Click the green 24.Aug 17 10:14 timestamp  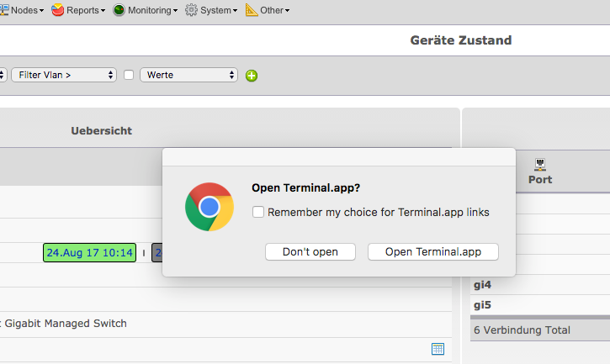pyautogui.click(x=89, y=253)
